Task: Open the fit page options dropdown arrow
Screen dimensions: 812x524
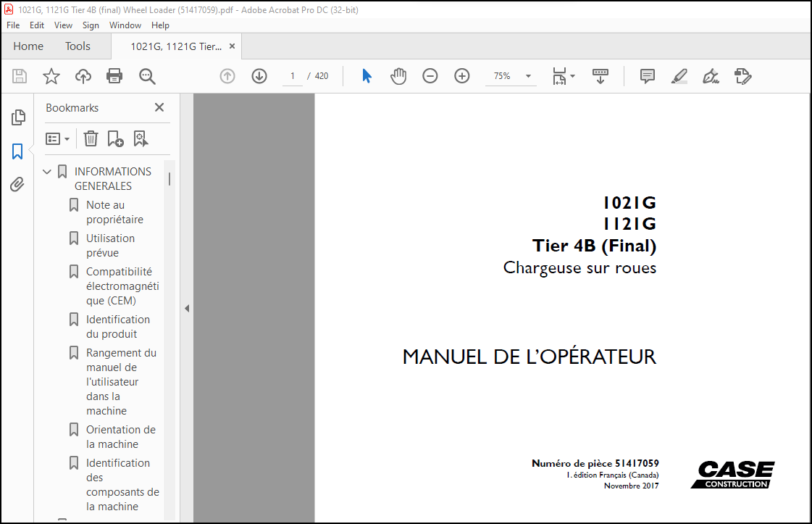Action: (572, 76)
